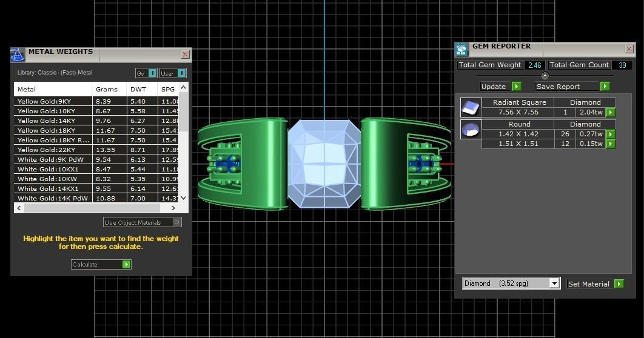This screenshot has height=338, width=644.
Task: Click the 7.56 X 7.56 size cell
Action: [x=518, y=113]
